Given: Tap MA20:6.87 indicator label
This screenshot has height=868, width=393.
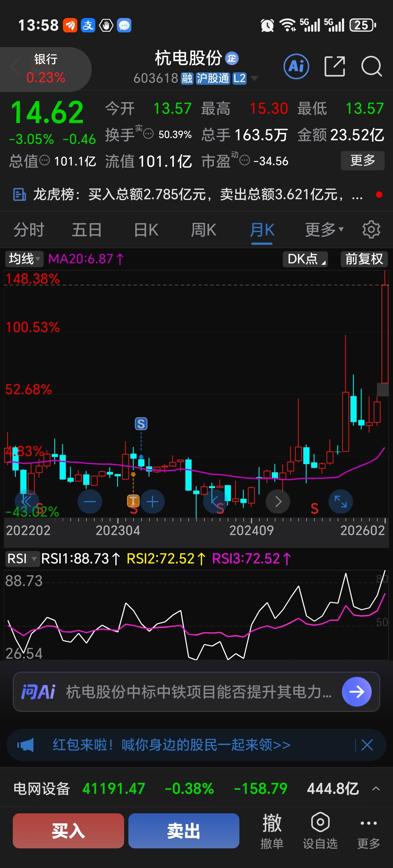Looking at the screenshot, I should point(86,259).
